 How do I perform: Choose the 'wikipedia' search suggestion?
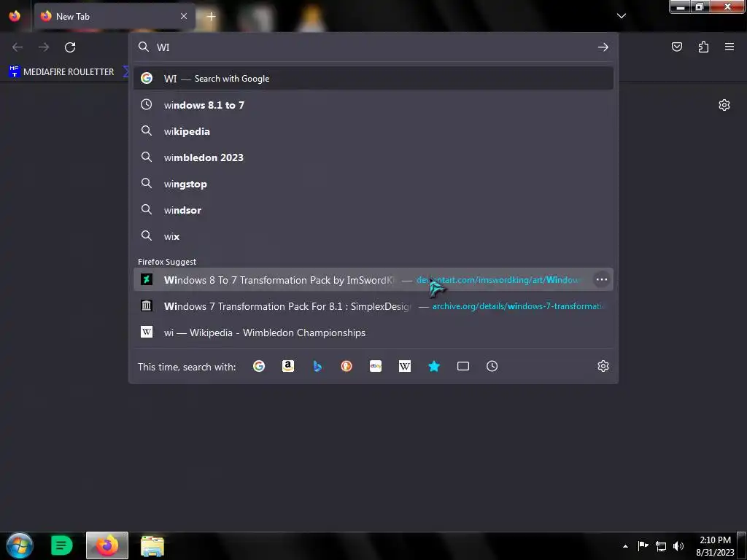[373, 131]
